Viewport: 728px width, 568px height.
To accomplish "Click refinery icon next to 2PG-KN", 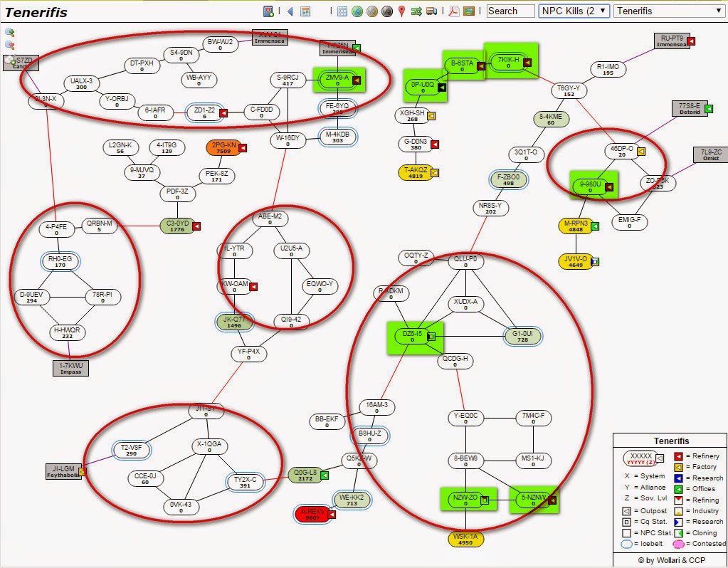I will click(x=243, y=147).
